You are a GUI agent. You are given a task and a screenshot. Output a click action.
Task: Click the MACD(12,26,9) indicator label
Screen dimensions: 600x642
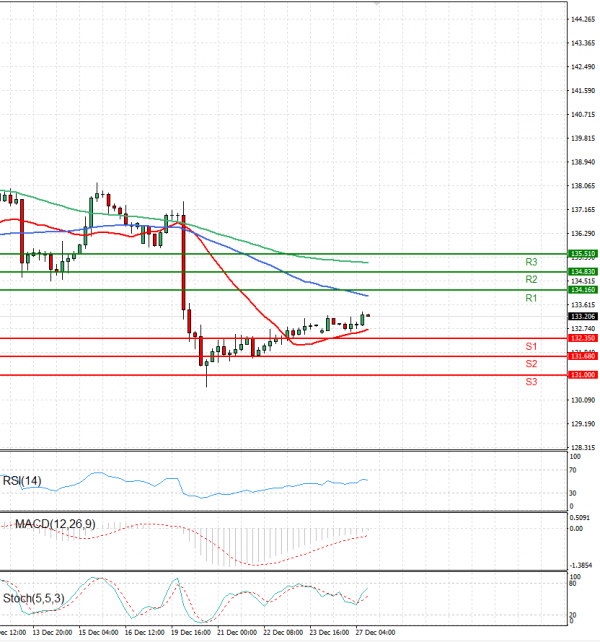[x=55, y=524]
